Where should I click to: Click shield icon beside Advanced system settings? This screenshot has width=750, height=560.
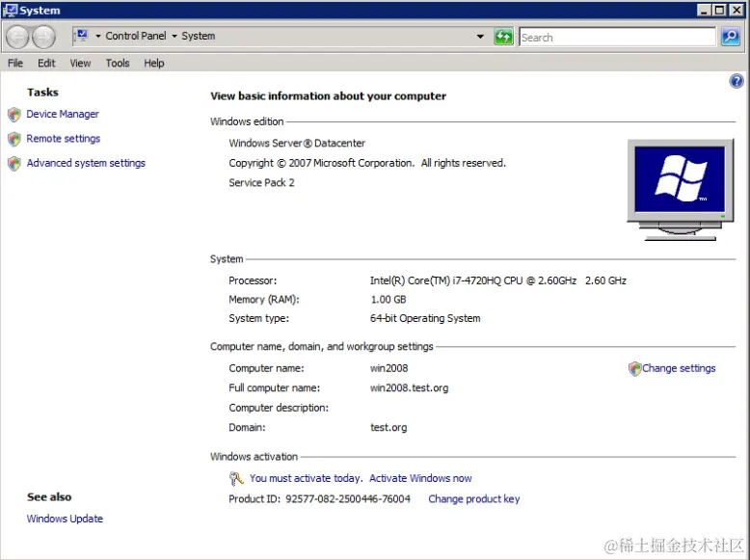14,164
